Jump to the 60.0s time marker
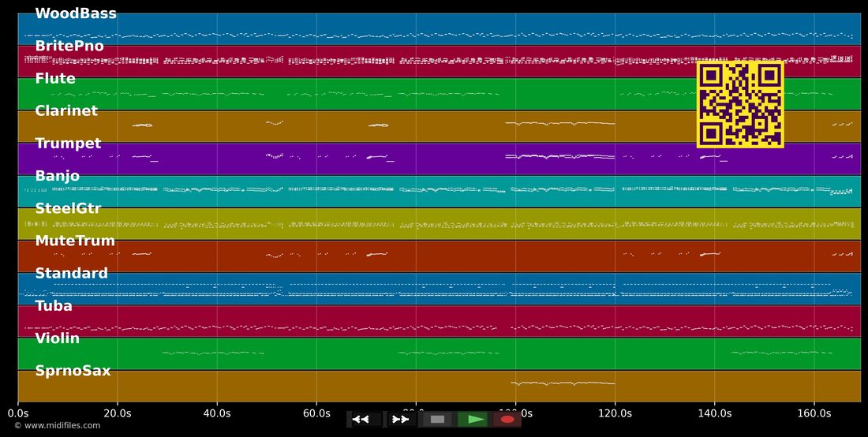Screen dimensions: 868x437 (x=316, y=413)
